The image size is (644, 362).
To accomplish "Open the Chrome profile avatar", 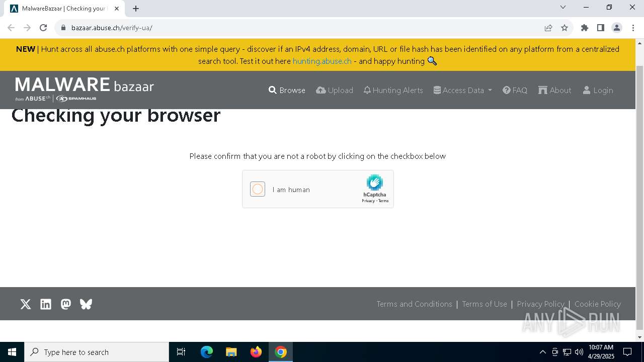I will [x=617, y=28].
